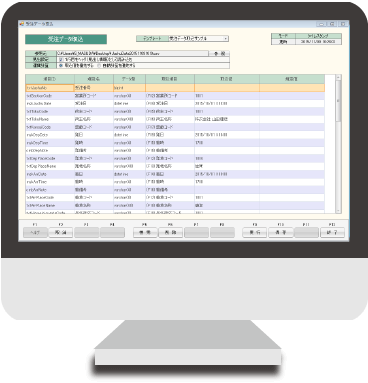The image size is (368, 383).
Task: Click into the file path input field
Action: tap(132, 53)
